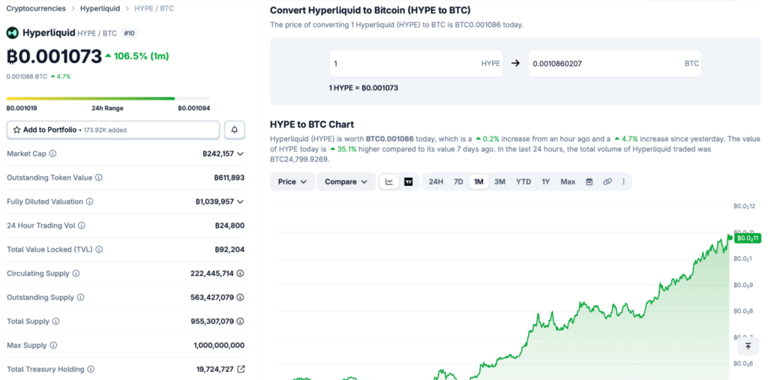This screenshot has width=768, height=380.
Task: Expand the Market Cap chevron
Action: tap(240, 154)
